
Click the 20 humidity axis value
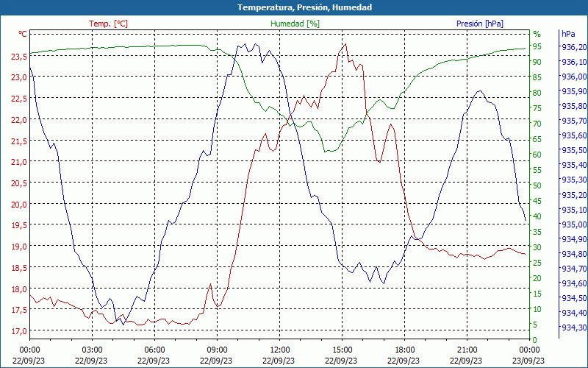(x=537, y=278)
